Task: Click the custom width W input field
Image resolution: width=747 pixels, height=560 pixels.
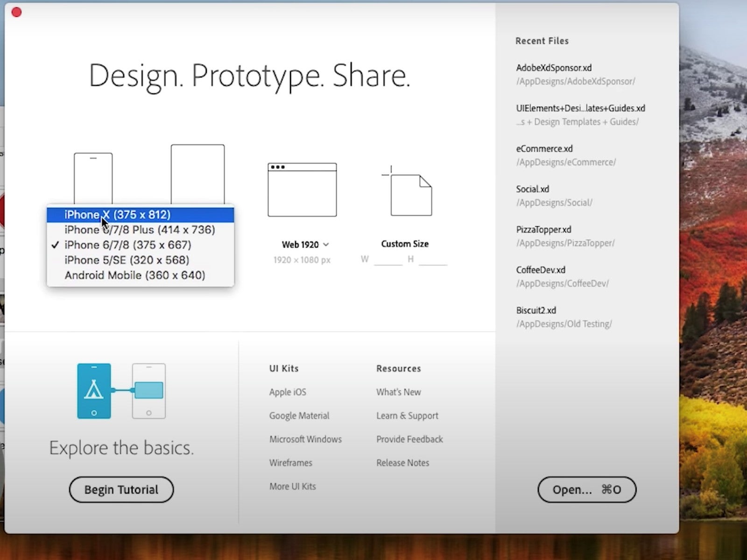Action: tap(388, 259)
